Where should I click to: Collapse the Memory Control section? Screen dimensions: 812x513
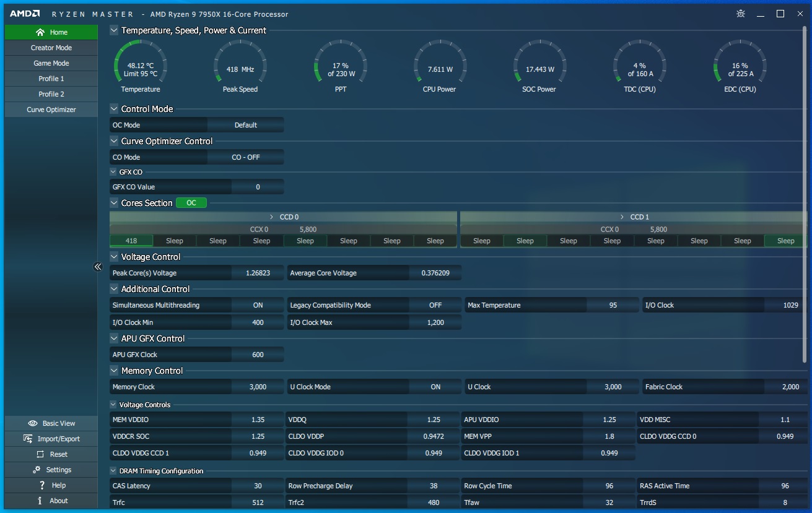(114, 371)
